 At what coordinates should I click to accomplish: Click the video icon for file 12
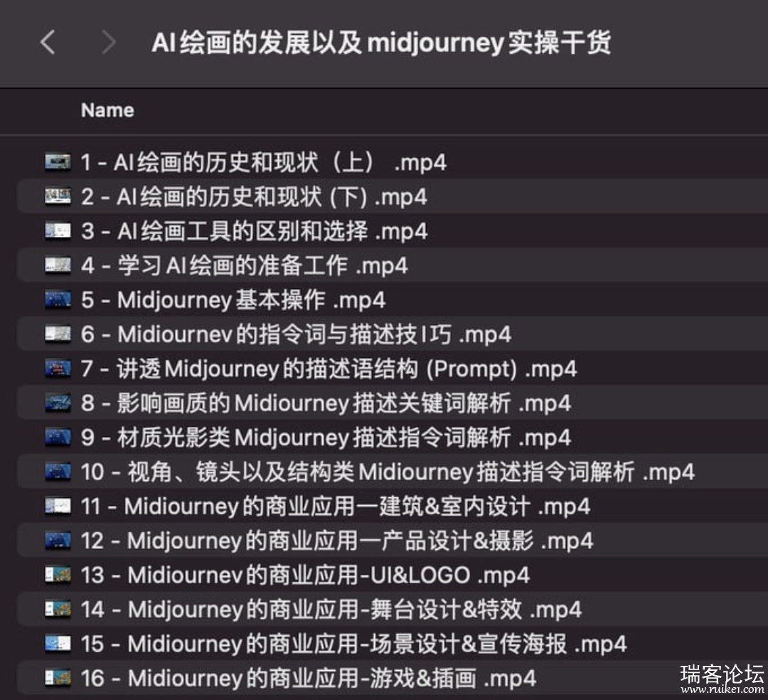[58, 541]
